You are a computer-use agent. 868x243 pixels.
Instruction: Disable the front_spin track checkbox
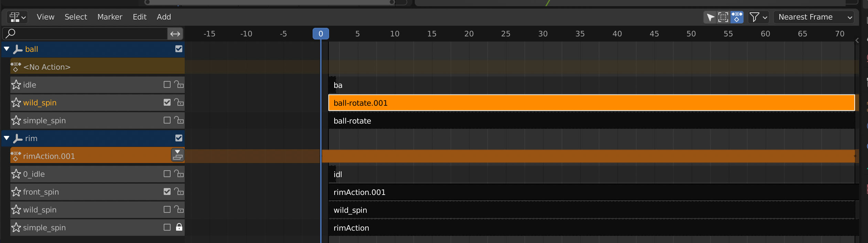[167, 192]
